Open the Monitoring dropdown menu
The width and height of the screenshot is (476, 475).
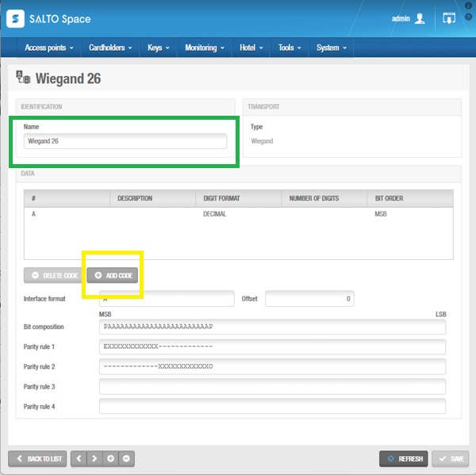click(x=205, y=48)
